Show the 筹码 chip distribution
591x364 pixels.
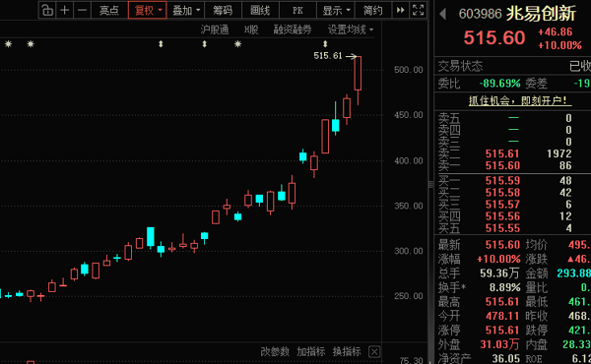point(223,10)
